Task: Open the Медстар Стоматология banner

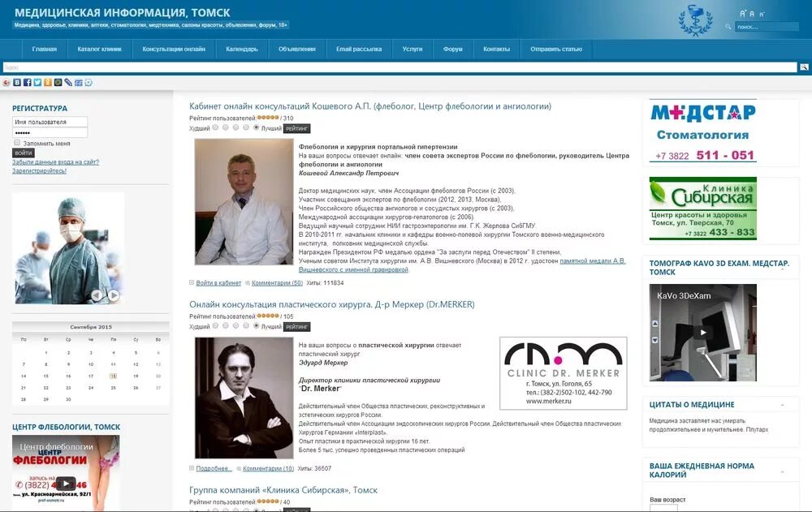Action: pos(702,131)
